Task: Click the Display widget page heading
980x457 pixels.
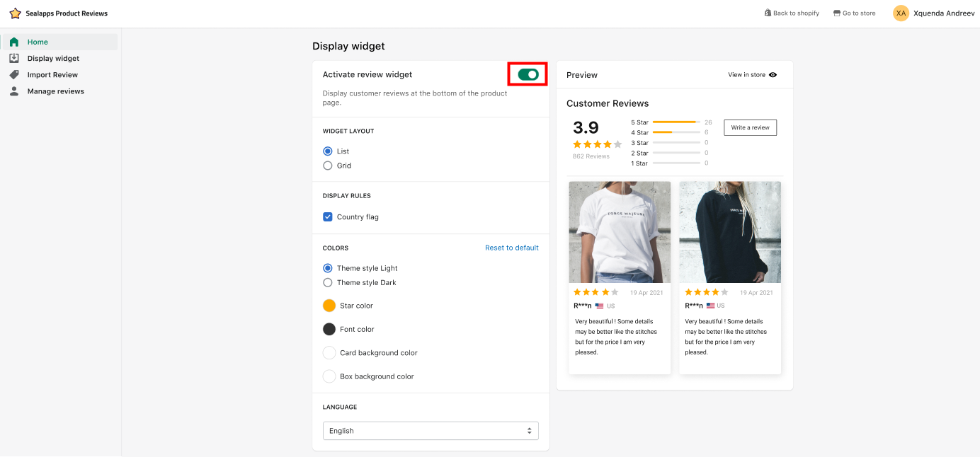Action: 348,46
